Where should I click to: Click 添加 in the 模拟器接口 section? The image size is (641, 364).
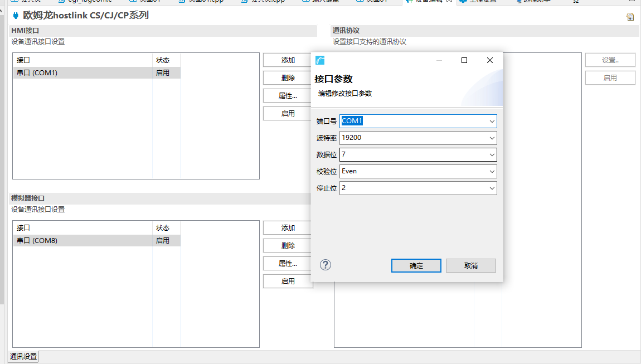pyautogui.click(x=288, y=228)
